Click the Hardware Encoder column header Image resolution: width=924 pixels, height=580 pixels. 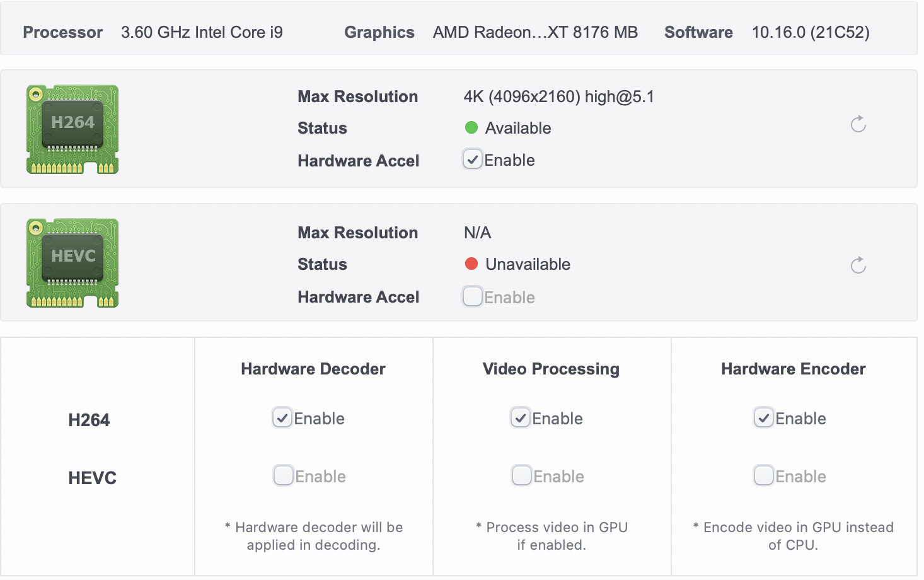793,369
